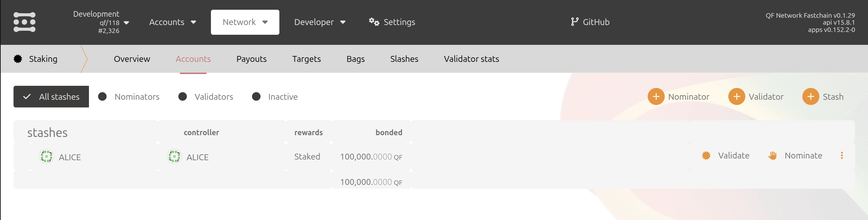868x220 pixels.
Task: Click the plus icon next to Stash
Action: coord(810,96)
